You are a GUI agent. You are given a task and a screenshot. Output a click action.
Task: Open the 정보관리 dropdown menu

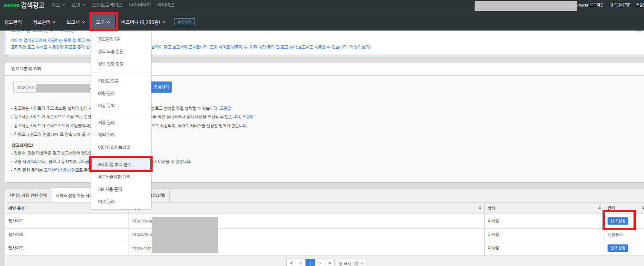44,22
